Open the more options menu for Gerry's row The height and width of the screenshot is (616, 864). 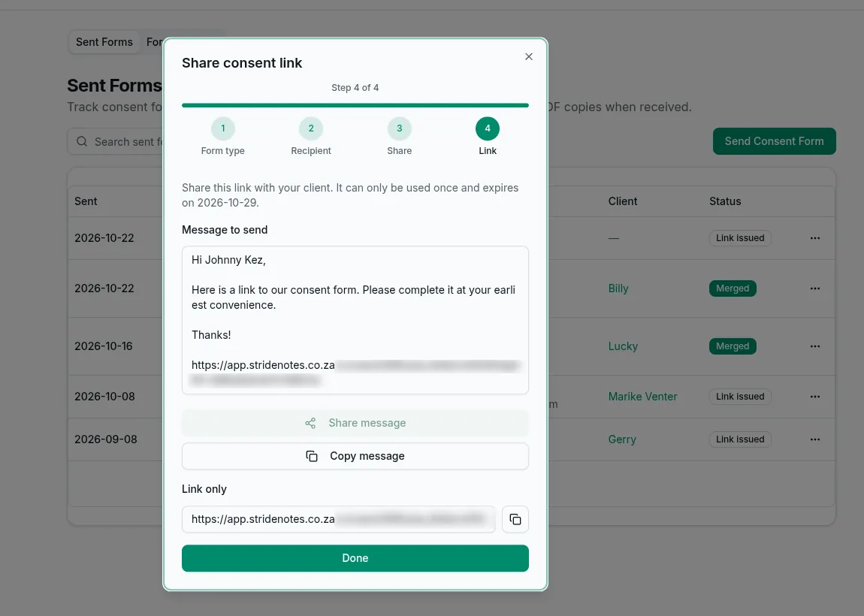pos(815,439)
